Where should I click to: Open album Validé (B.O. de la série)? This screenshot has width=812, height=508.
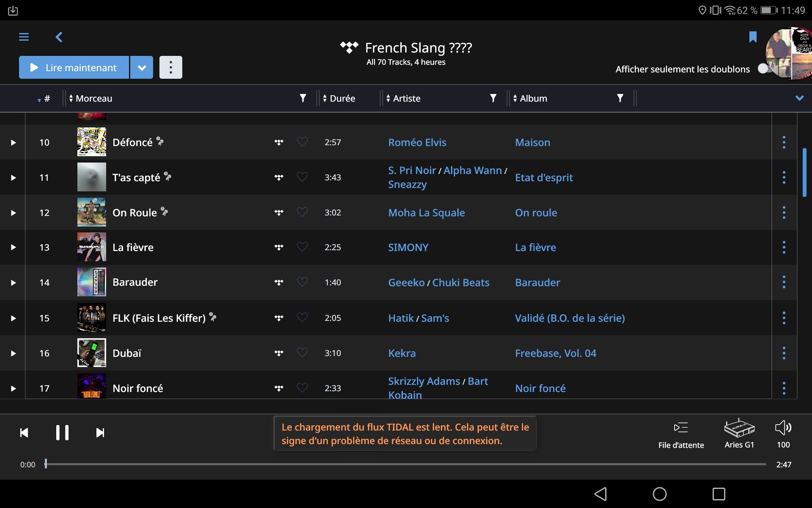570,318
